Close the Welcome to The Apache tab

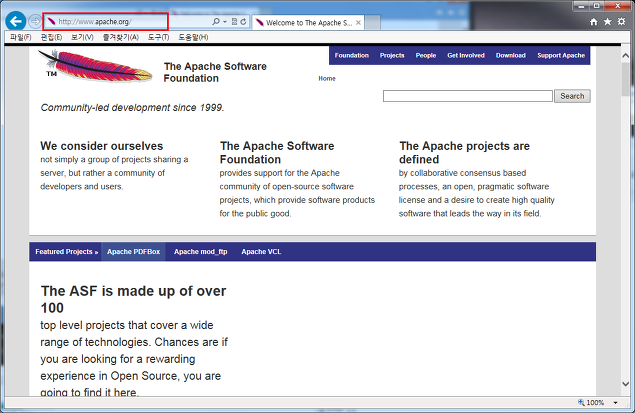(358, 23)
